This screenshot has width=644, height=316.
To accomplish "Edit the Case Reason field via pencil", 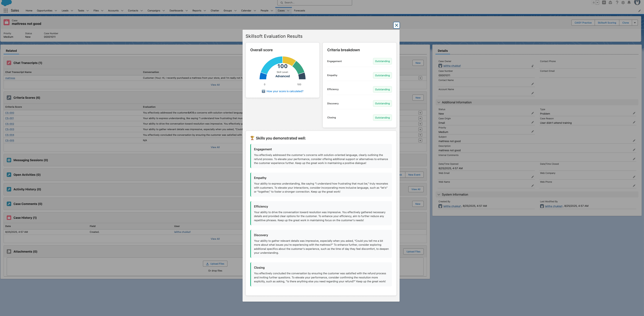I will 634,122.
